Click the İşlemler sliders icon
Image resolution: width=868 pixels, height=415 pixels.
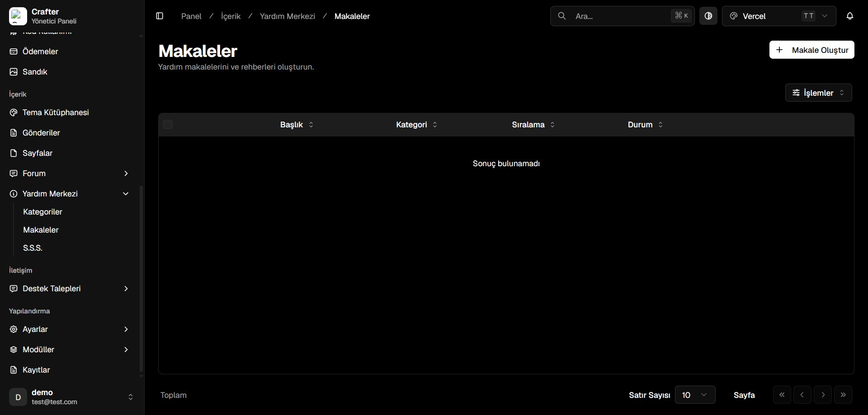(x=796, y=93)
